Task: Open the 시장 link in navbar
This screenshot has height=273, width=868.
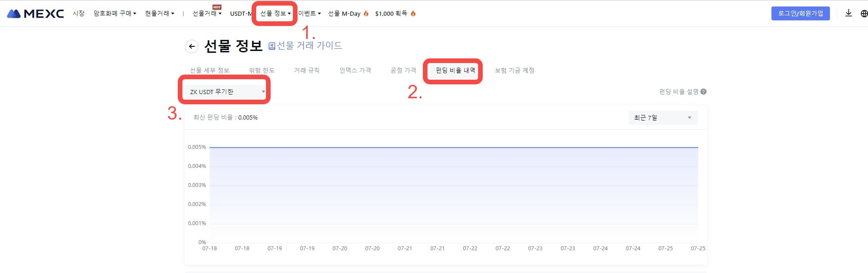Action: (78, 13)
